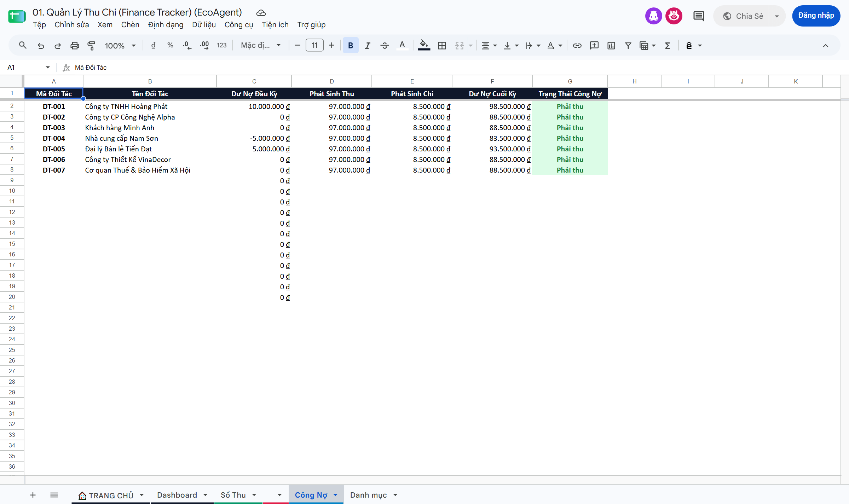Open the search menus tool
This screenshot has height=504, width=849.
click(x=23, y=45)
